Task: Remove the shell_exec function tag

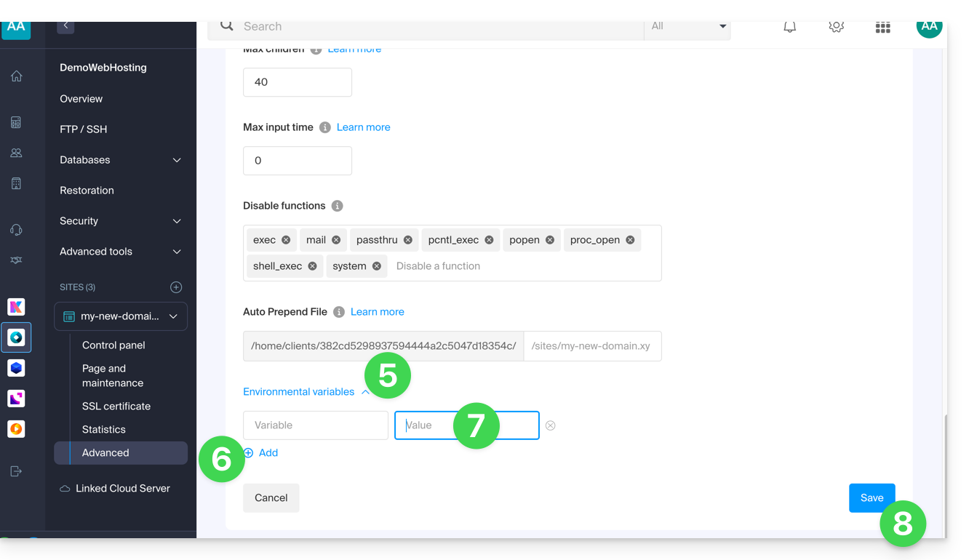Action: point(312,266)
